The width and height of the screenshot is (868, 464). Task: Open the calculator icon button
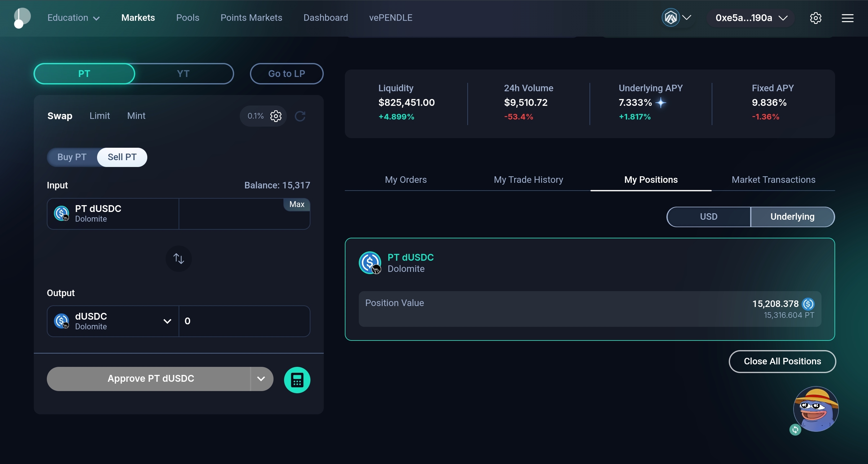[296, 380]
